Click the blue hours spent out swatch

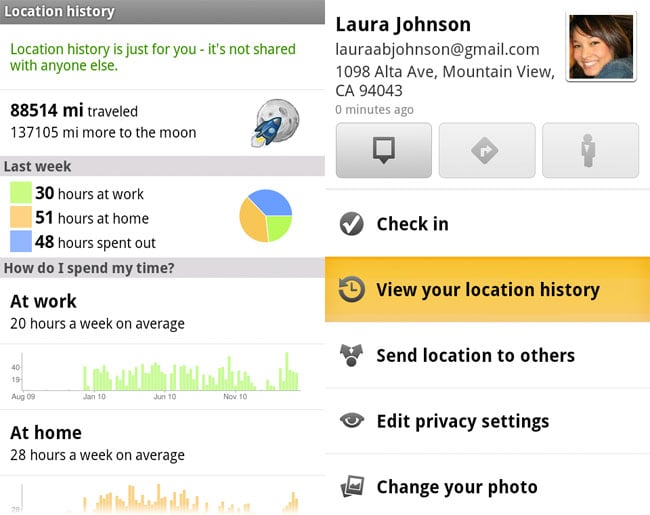pos(21,241)
